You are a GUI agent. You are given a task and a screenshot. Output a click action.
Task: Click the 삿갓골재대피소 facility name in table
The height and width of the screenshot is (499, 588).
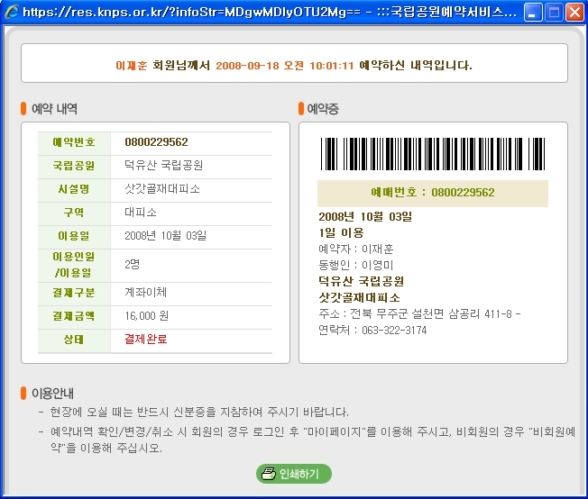click(x=162, y=189)
